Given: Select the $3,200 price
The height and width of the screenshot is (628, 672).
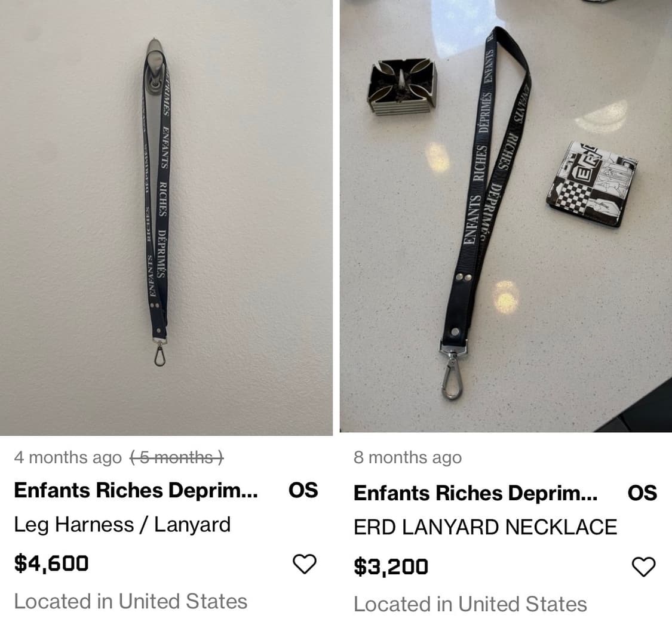Looking at the screenshot, I should coord(391,566).
